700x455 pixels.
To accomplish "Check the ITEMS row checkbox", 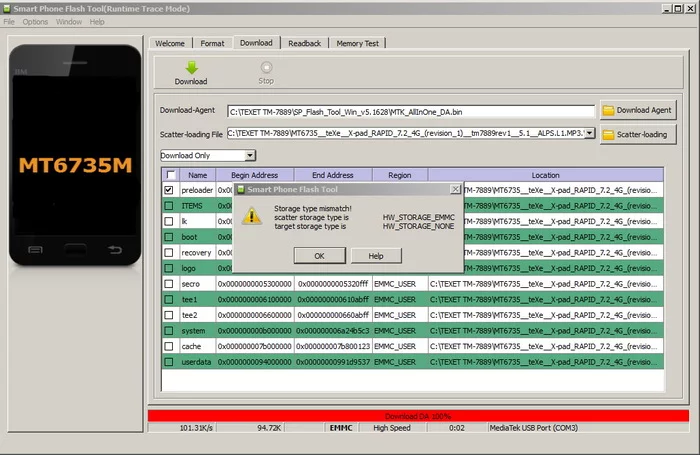I will pyautogui.click(x=169, y=206).
